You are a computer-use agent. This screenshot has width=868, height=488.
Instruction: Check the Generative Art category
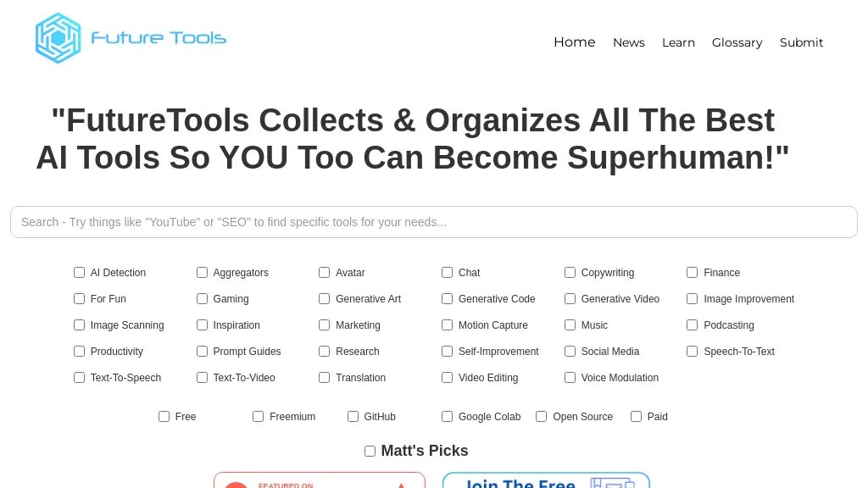tap(325, 299)
